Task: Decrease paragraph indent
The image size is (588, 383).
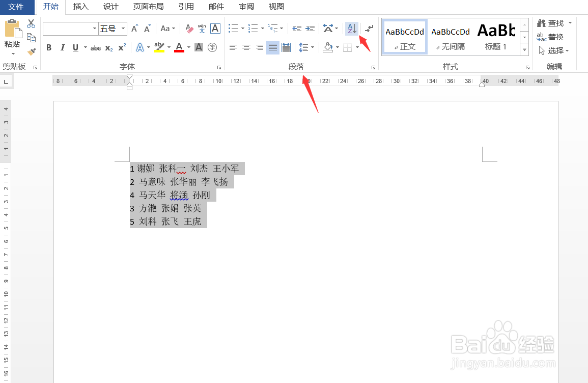Action: (x=297, y=29)
